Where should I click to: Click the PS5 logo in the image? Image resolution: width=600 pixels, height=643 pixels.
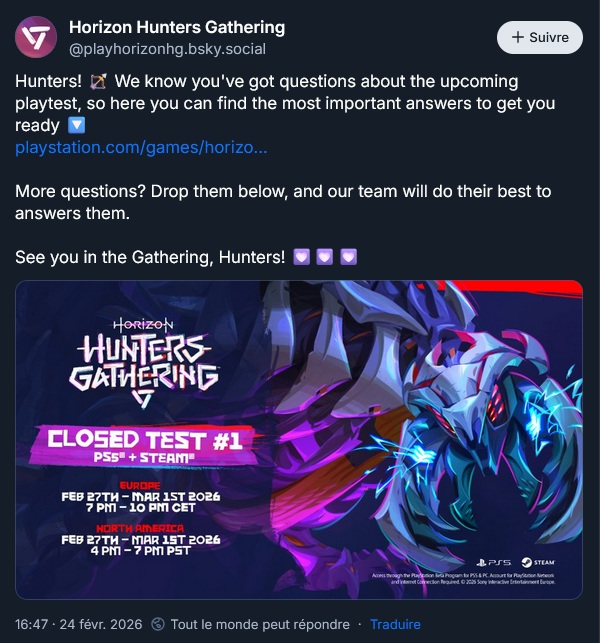(494, 562)
